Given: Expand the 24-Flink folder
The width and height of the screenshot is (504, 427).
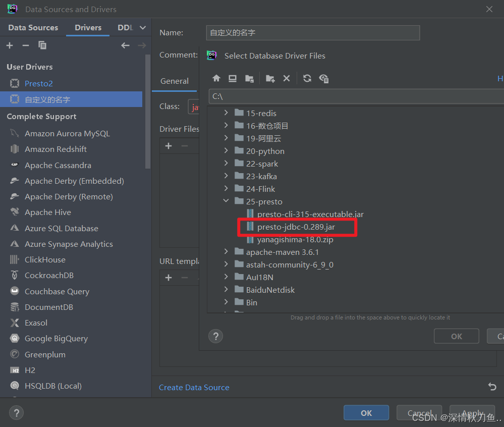Looking at the screenshot, I should click(226, 188).
